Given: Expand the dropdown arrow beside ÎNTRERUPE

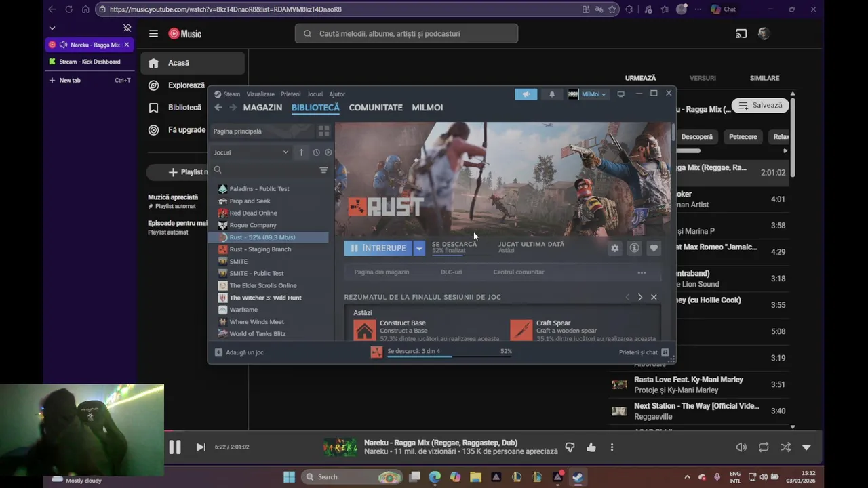Looking at the screenshot, I should 419,248.
